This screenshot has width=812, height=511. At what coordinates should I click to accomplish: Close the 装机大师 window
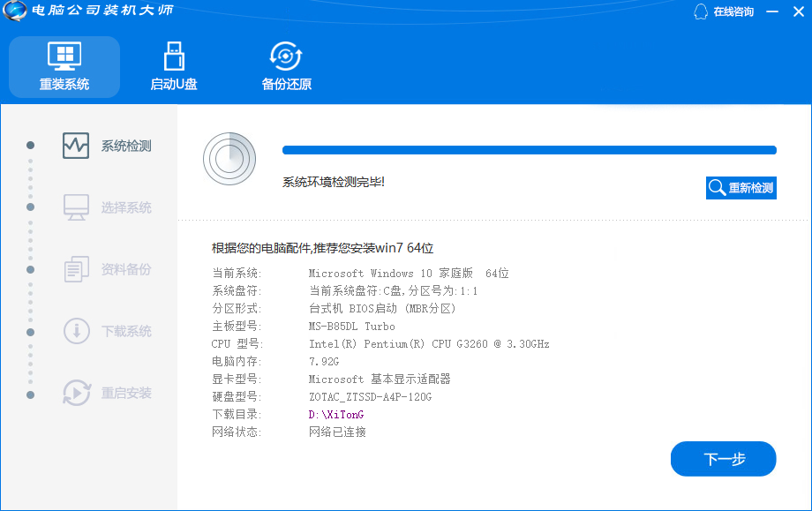[x=799, y=11]
